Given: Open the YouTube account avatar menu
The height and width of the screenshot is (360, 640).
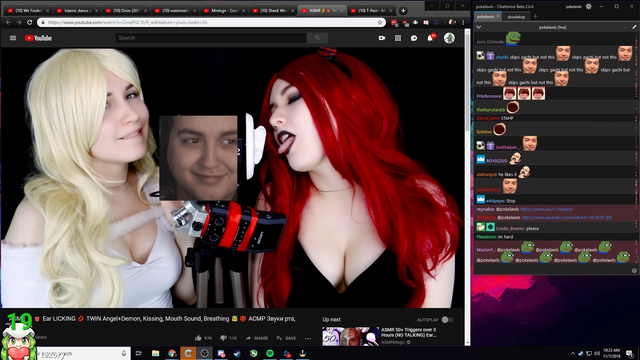Looking at the screenshot, I should [449, 38].
